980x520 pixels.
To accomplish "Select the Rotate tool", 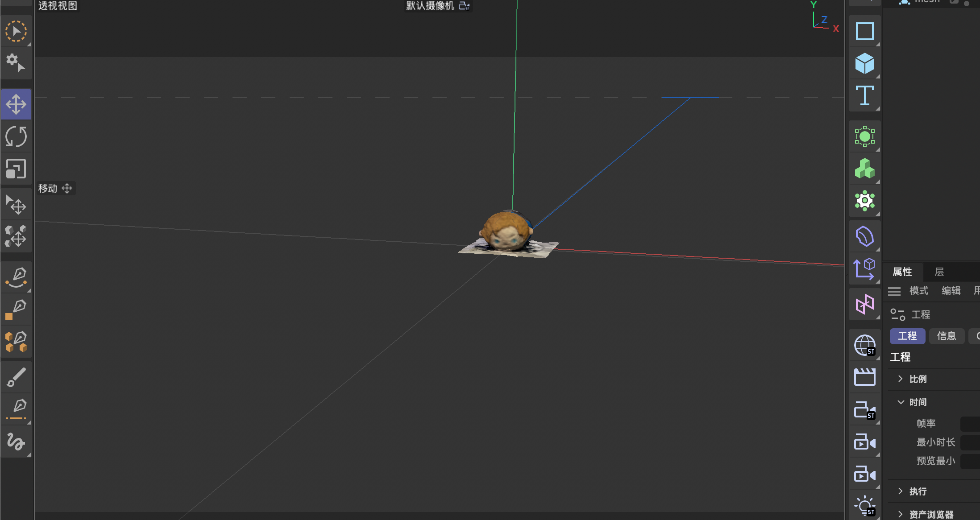I will (x=17, y=137).
